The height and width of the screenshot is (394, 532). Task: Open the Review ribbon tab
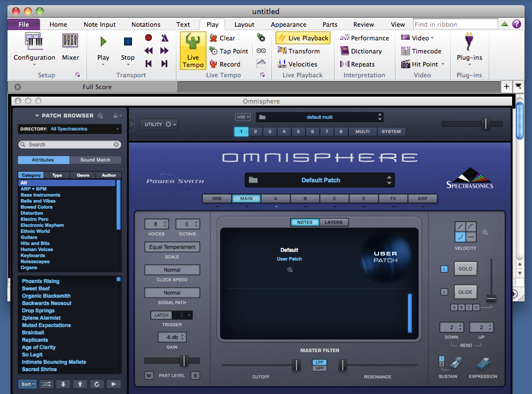364,24
